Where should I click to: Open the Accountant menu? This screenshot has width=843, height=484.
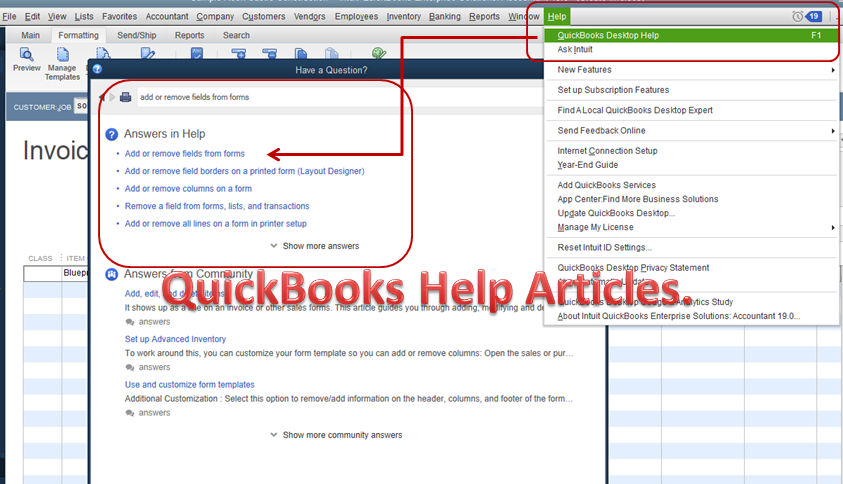(x=167, y=17)
